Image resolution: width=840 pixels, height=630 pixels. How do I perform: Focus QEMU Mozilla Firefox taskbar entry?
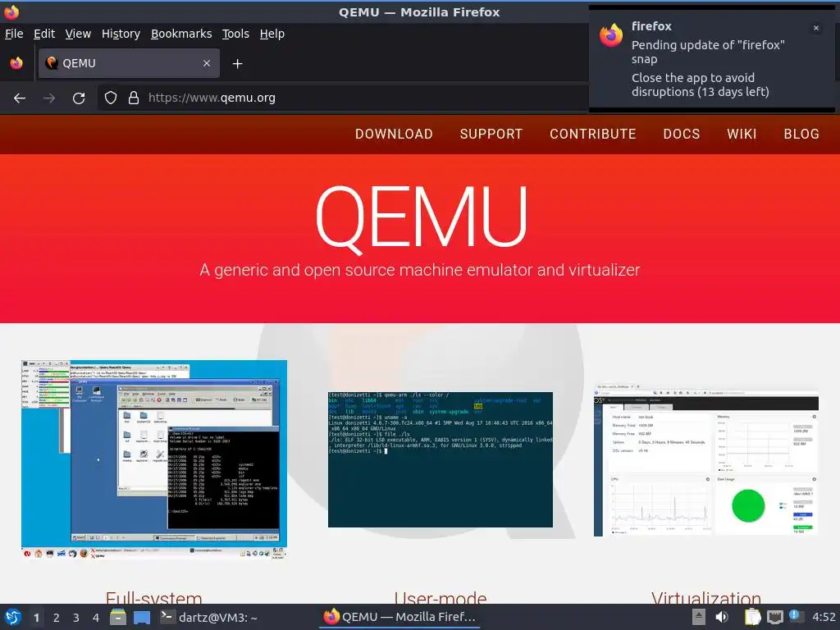coord(399,617)
